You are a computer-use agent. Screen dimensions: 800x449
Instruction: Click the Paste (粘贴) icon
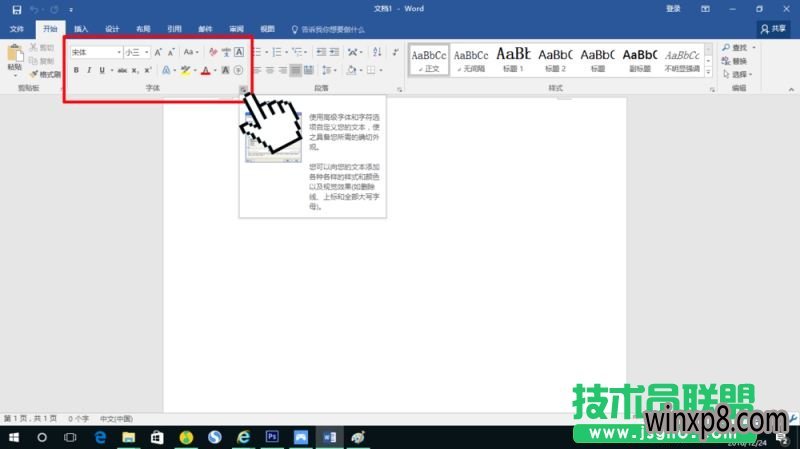[15, 54]
